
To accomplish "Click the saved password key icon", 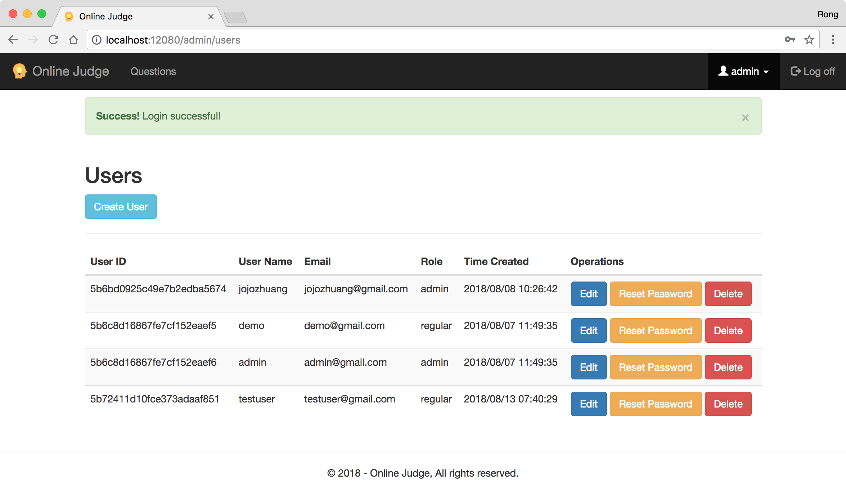I will click(789, 40).
